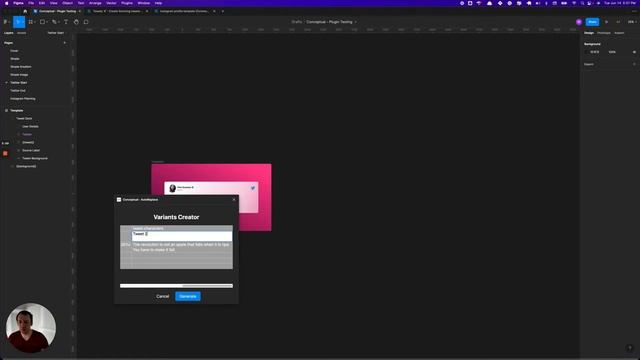Viewport: 640px width, 360px height.
Task: Select the Tweet Card layer
Action: click(x=24, y=118)
